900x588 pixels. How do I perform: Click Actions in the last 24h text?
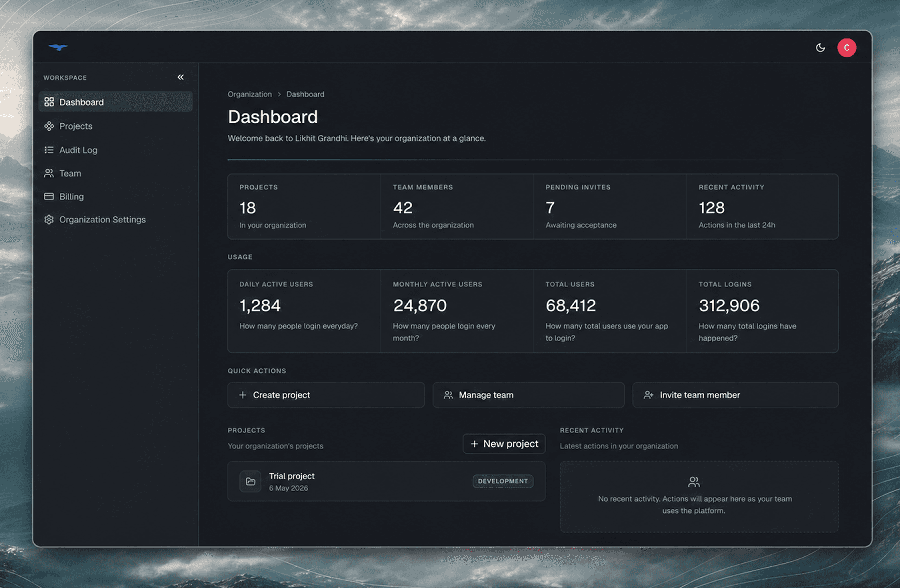pyautogui.click(x=737, y=225)
